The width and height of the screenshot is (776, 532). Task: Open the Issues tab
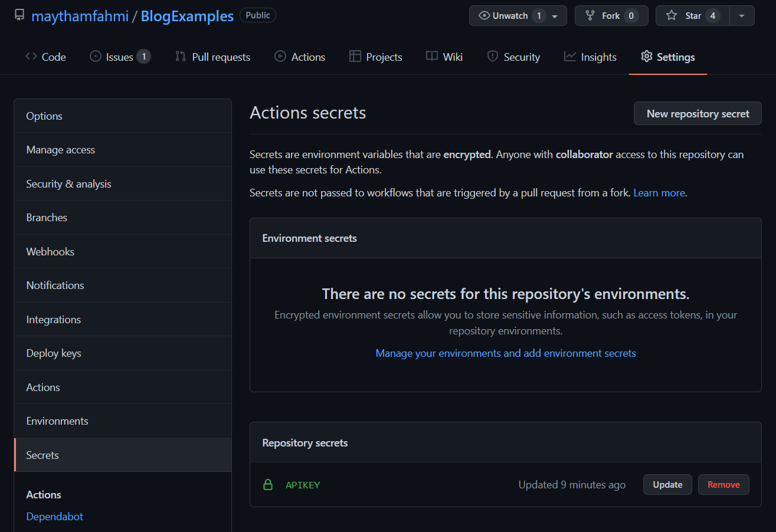click(120, 57)
